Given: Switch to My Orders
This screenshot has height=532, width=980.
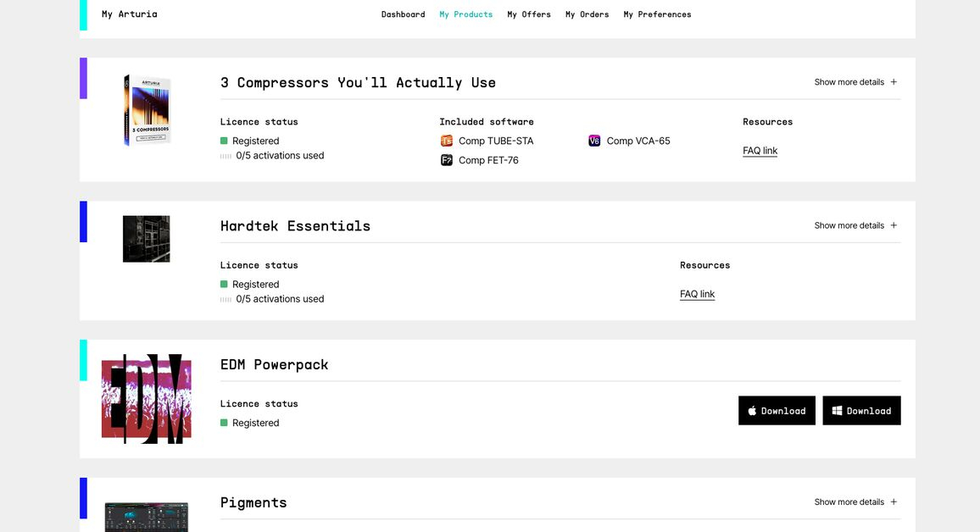Looking at the screenshot, I should click(587, 14).
